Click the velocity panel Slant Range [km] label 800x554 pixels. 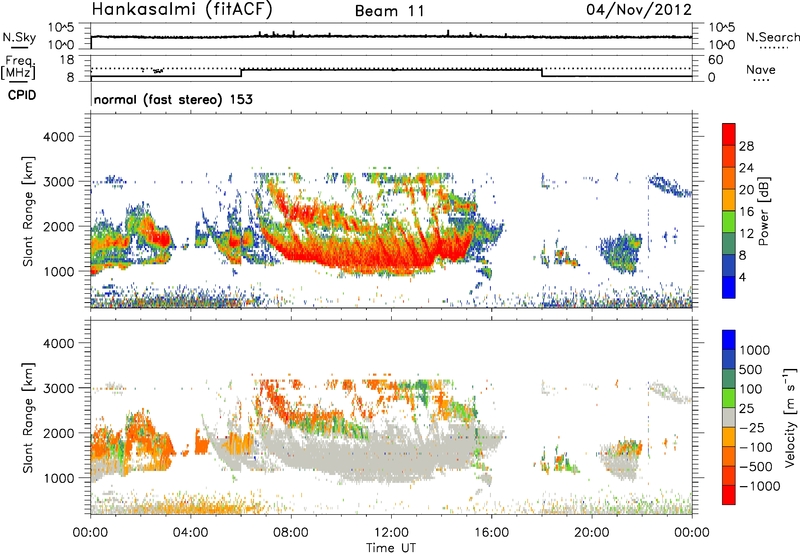tap(28, 417)
